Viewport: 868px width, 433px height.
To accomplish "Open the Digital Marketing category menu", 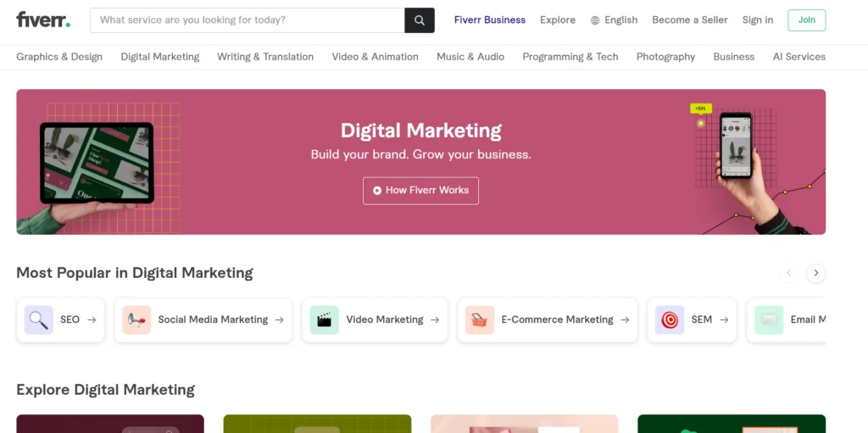I will point(160,57).
